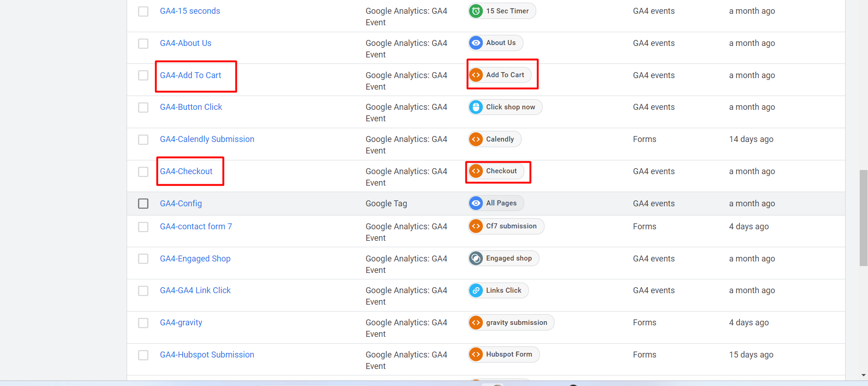Click the page's vertical scrollbar thumb

click(x=863, y=218)
